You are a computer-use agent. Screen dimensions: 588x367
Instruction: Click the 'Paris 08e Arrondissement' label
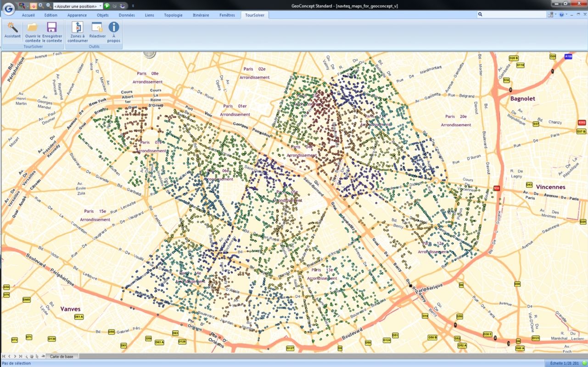point(147,78)
